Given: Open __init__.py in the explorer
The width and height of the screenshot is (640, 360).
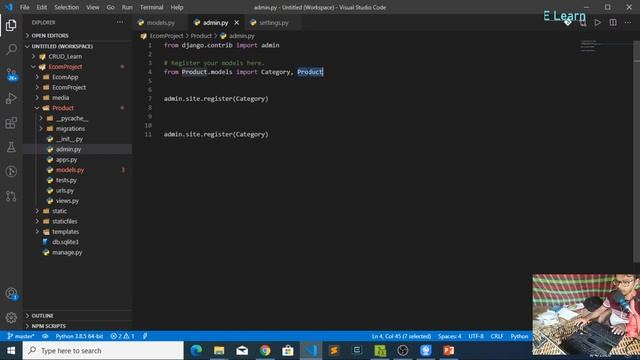Looking at the screenshot, I should [69, 139].
